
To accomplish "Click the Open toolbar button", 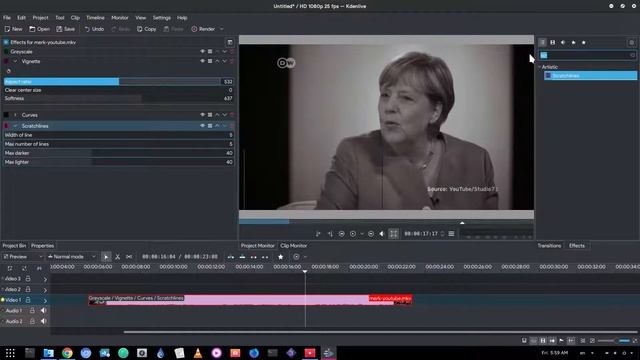I will pos(39,29).
